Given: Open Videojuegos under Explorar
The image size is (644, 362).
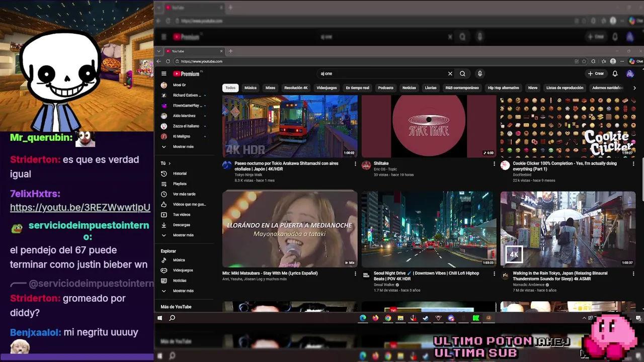Looking at the screenshot, I should coord(184,270).
